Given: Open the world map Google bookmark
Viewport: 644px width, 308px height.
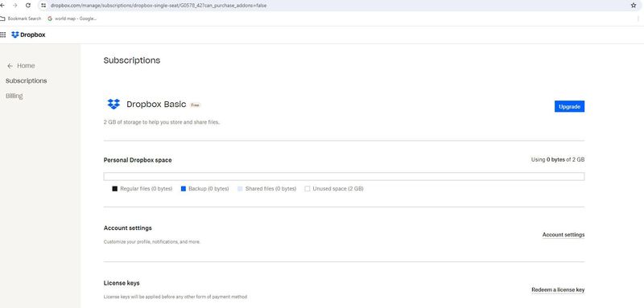Looking at the screenshot, I should pos(72,18).
